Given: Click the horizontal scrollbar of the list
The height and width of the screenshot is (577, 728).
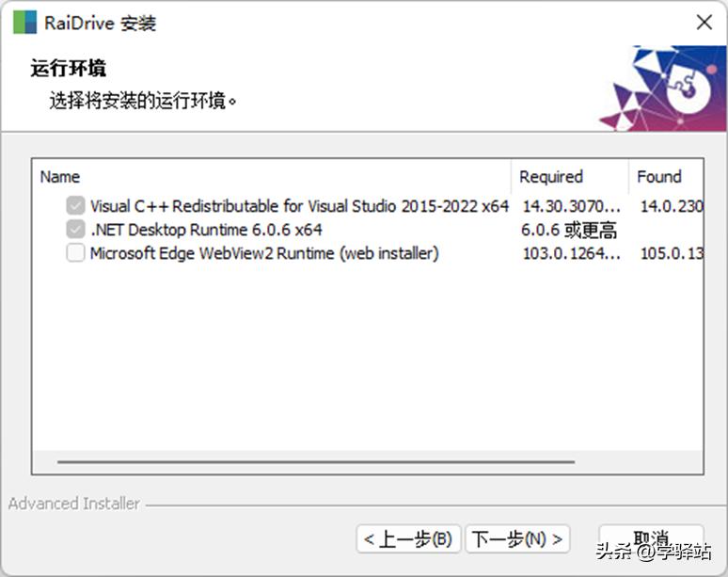Looking at the screenshot, I should point(316,462).
